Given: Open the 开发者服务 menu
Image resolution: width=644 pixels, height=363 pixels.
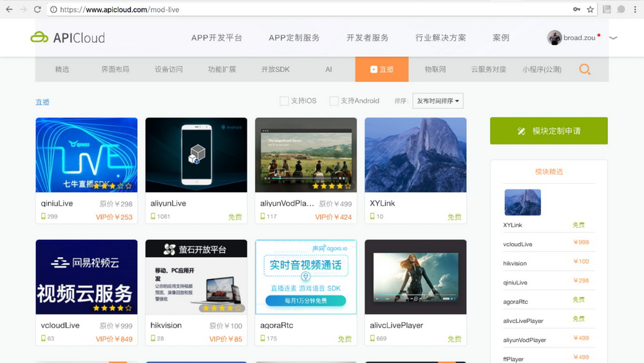Looking at the screenshot, I should 367,38.
